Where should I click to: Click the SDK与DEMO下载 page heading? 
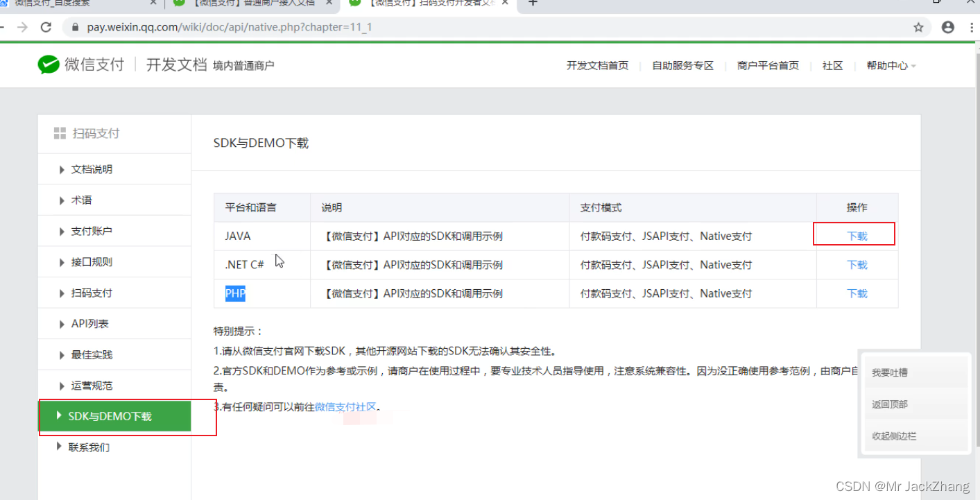(261, 143)
